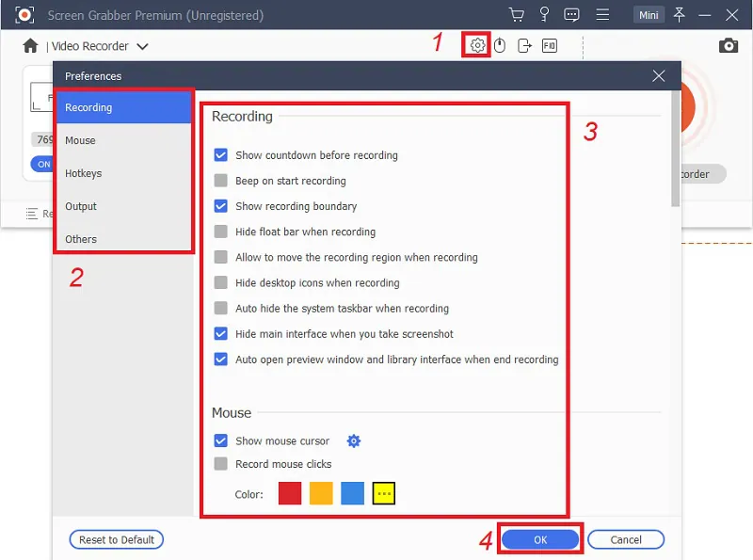Screen dimensions: 753x560
Task: Expand the Video Recorder dropdown
Action: click(141, 44)
